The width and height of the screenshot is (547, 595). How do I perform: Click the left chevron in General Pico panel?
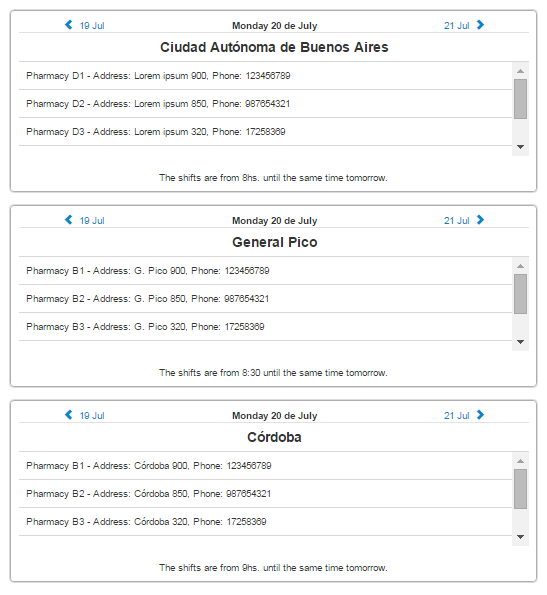point(69,220)
